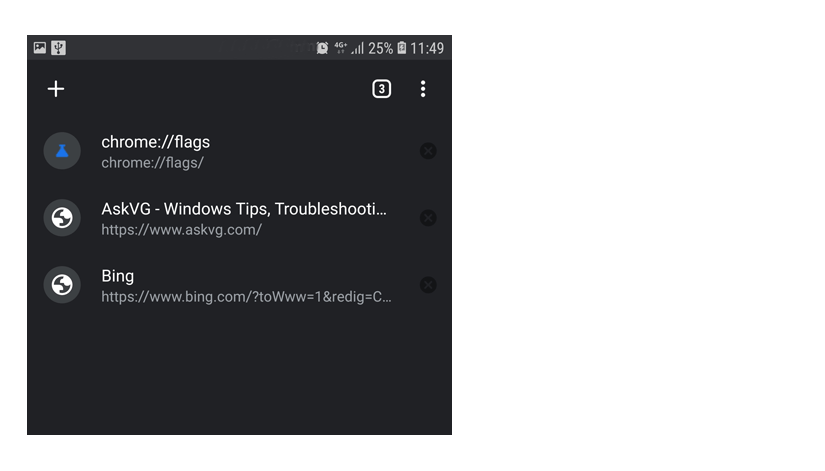825x471 pixels.
Task: Click the globe icon beside Bing tab
Action: click(62, 285)
